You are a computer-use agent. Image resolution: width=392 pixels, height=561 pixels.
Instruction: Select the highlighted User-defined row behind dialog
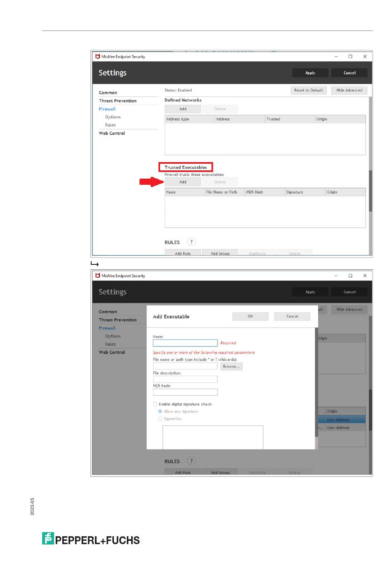point(342,420)
